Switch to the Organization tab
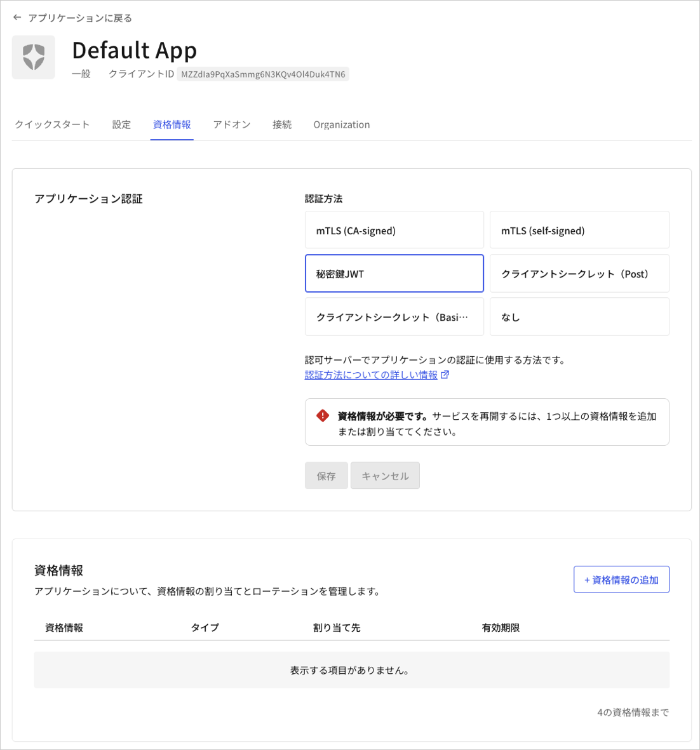The height and width of the screenshot is (750, 700). pyautogui.click(x=341, y=124)
